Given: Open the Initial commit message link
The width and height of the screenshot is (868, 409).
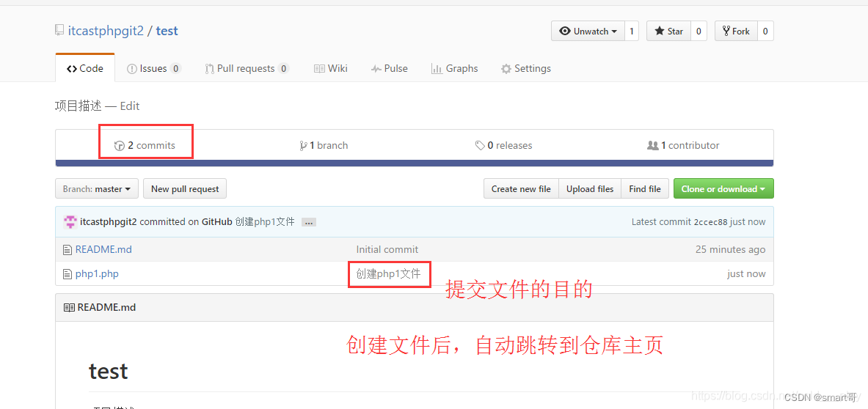Looking at the screenshot, I should pos(387,249).
